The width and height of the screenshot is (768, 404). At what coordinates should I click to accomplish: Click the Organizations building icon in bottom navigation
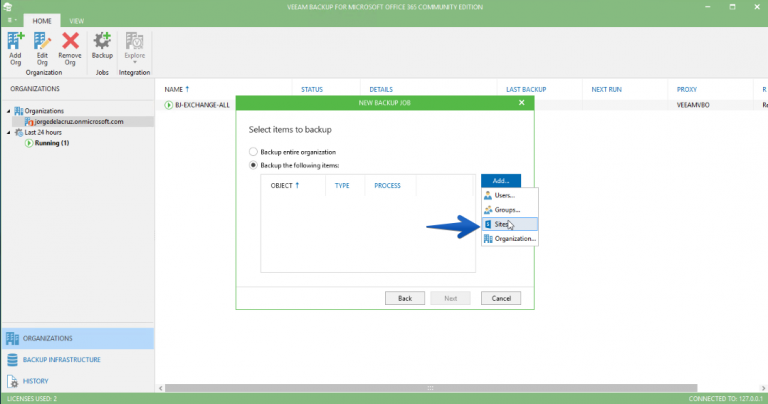point(12,338)
